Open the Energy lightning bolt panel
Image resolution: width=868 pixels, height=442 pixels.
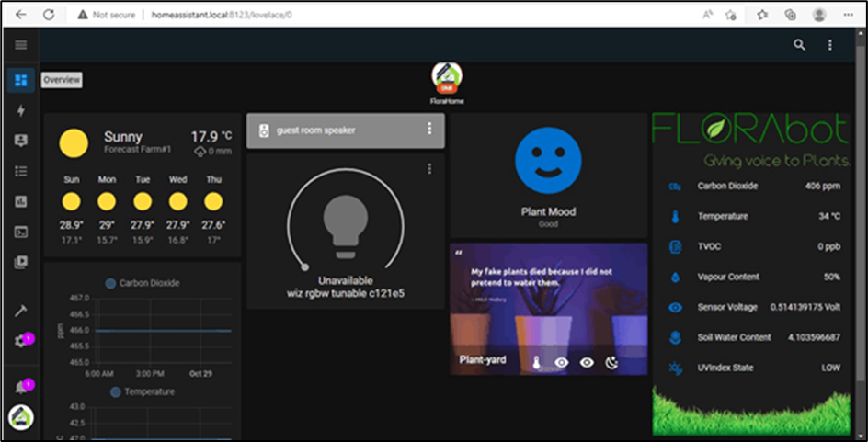21,110
